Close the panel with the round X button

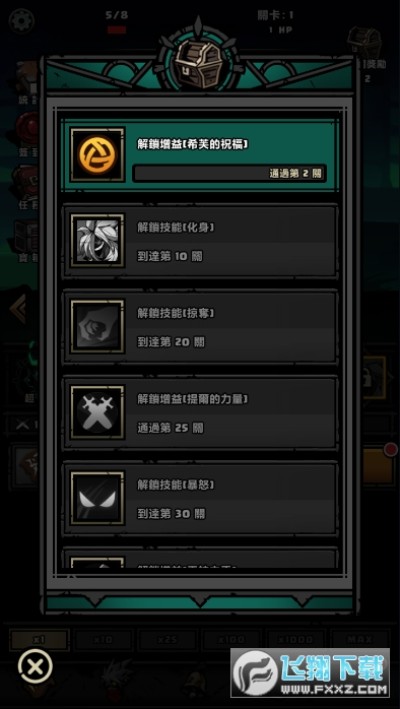35,666
